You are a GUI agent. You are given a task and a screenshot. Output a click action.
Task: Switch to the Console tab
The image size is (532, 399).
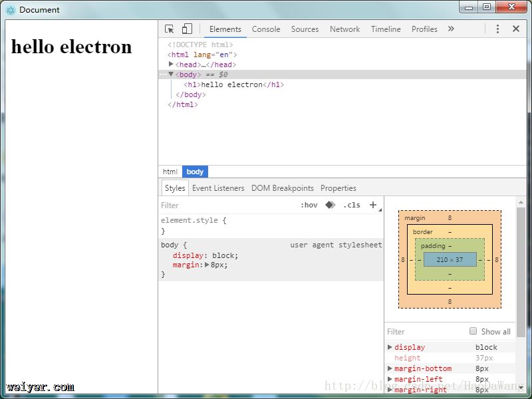(x=266, y=29)
